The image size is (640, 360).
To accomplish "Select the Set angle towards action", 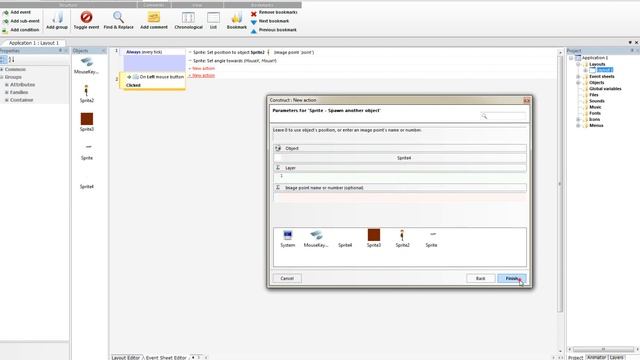I will click(x=235, y=60).
